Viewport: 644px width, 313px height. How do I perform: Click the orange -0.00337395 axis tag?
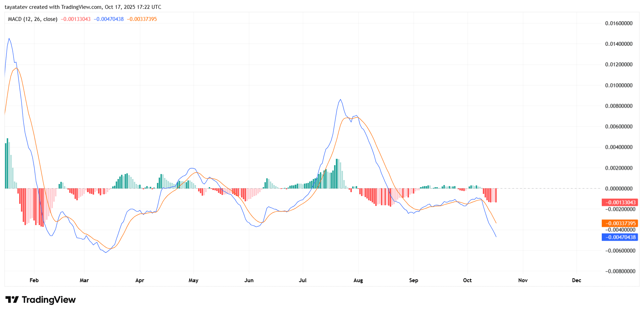click(x=620, y=223)
